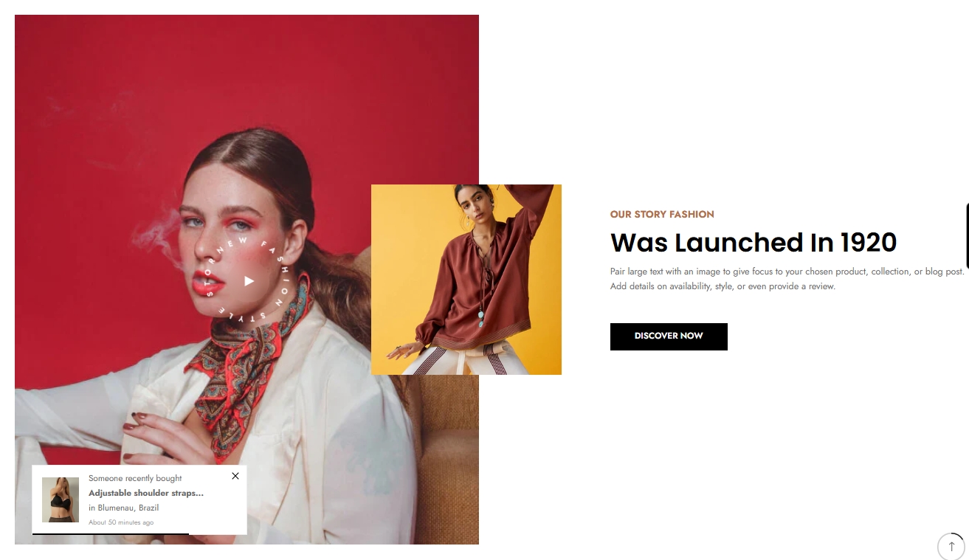Click the Someone recently bought text
The height and width of the screenshot is (560, 969).
(135, 478)
